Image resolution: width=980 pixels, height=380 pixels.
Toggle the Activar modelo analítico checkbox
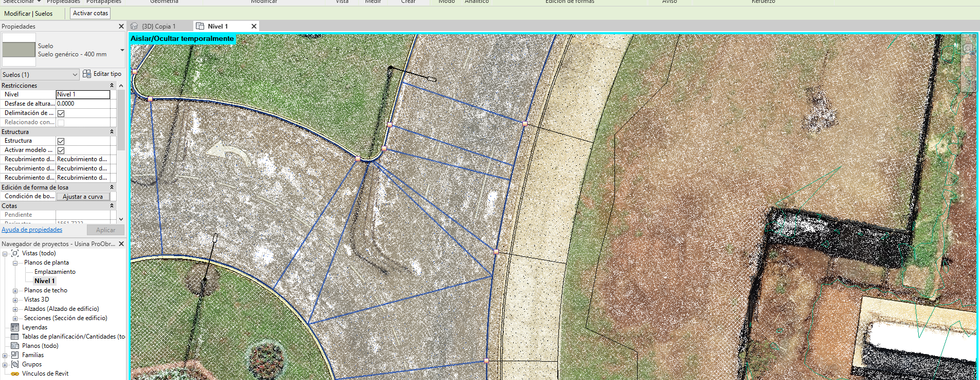coord(61,151)
